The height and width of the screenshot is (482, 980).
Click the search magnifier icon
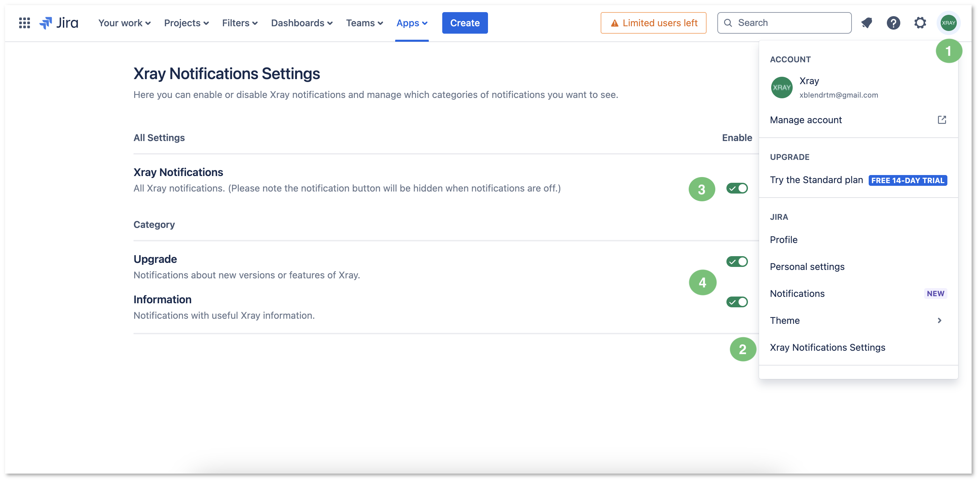click(728, 23)
